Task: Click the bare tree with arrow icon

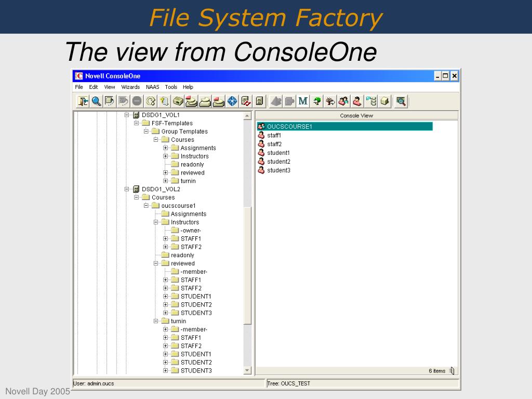Action: [x=330, y=101]
